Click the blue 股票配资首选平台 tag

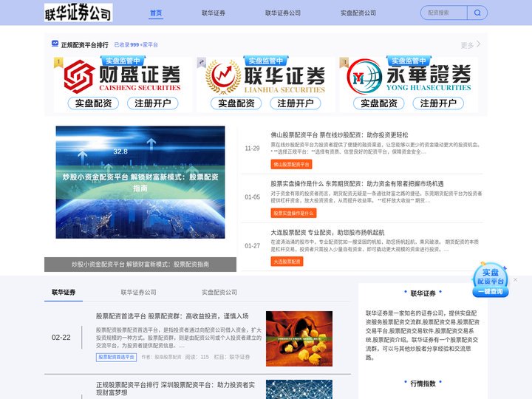[117, 358]
